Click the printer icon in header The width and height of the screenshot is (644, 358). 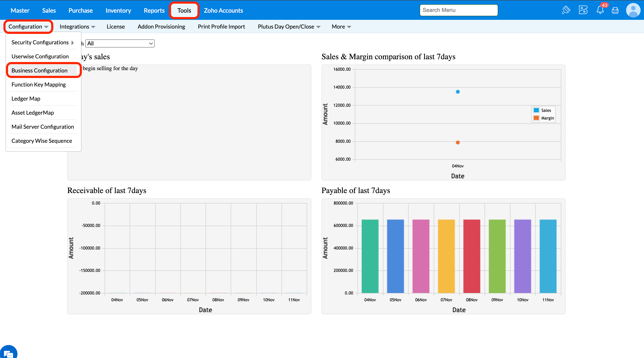click(615, 10)
